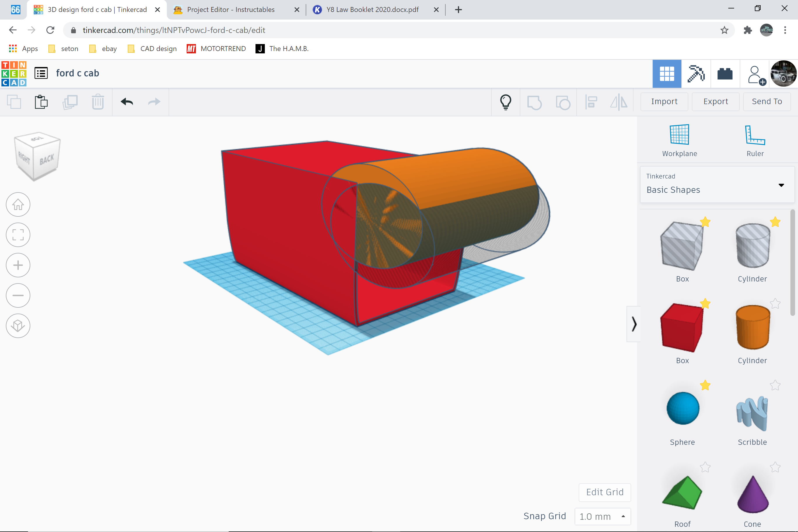798x532 pixels.
Task: Click the Home view button
Action: coord(18,204)
